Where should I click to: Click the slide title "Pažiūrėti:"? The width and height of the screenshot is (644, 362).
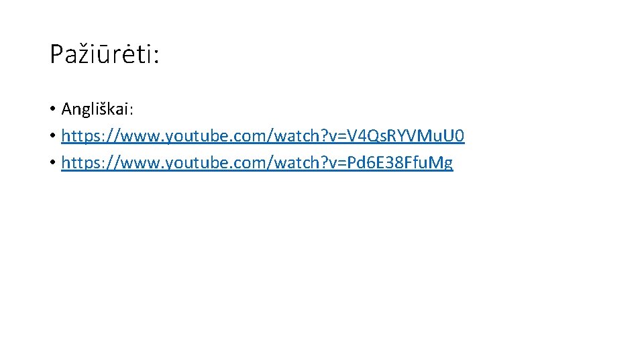(105, 54)
